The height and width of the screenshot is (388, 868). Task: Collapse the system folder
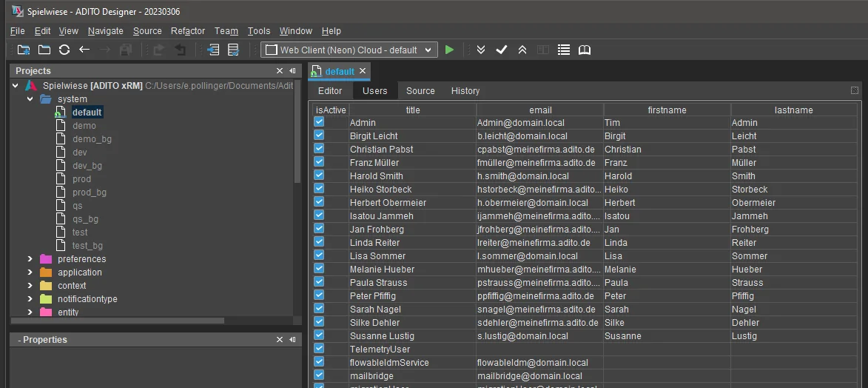pyautogui.click(x=30, y=99)
